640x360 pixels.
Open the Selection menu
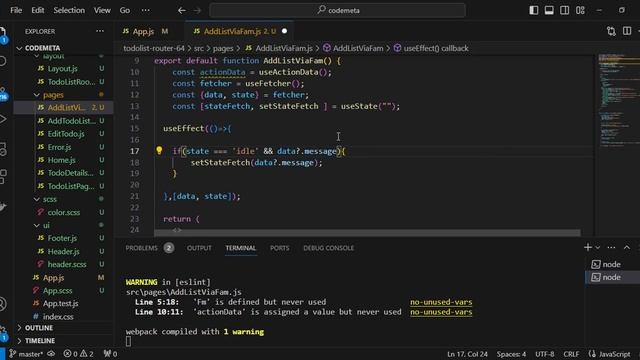(69, 10)
